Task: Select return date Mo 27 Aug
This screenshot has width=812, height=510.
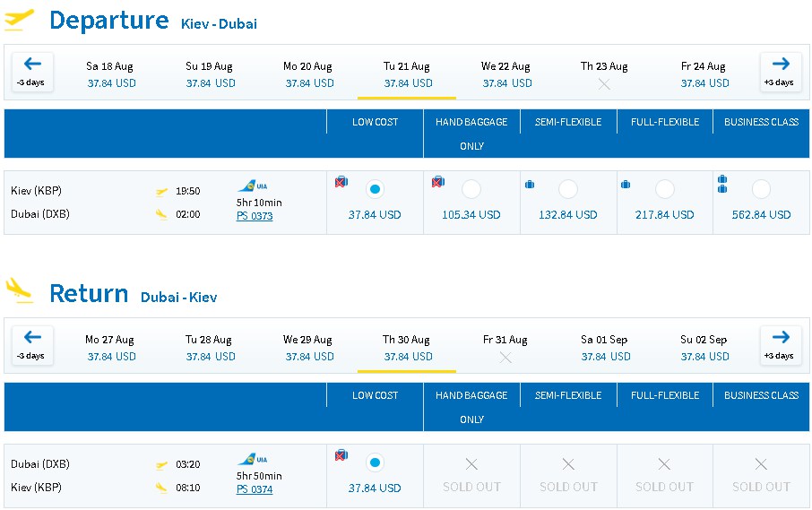Action: coord(110,348)
